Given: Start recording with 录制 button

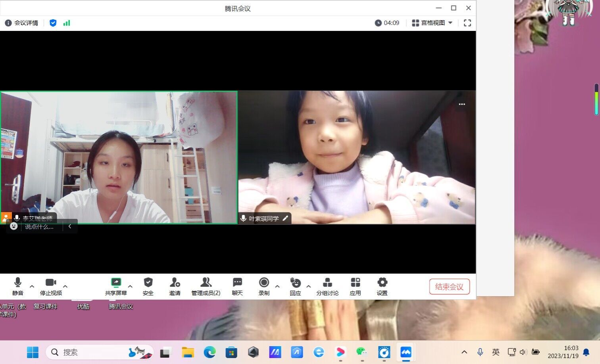Looking at the screenshot, I should point(264,286).
